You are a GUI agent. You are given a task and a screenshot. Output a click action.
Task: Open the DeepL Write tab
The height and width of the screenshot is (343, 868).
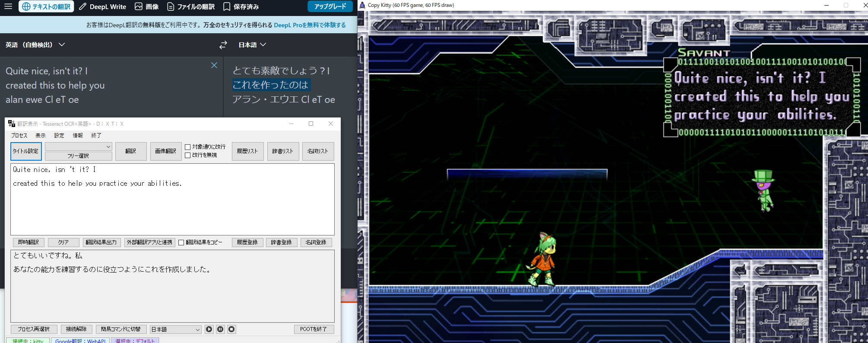tap(103, 6)
